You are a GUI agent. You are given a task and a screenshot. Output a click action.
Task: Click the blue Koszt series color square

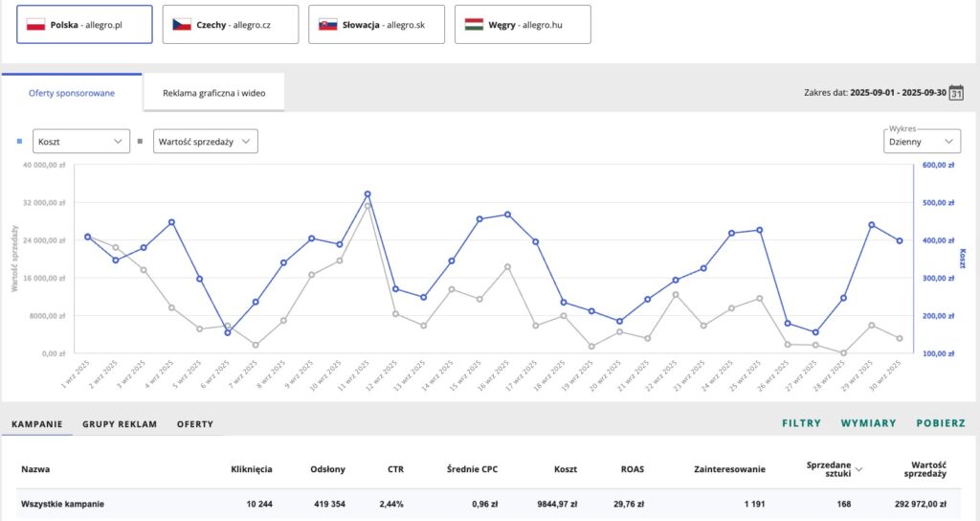(x=21, y=142)
